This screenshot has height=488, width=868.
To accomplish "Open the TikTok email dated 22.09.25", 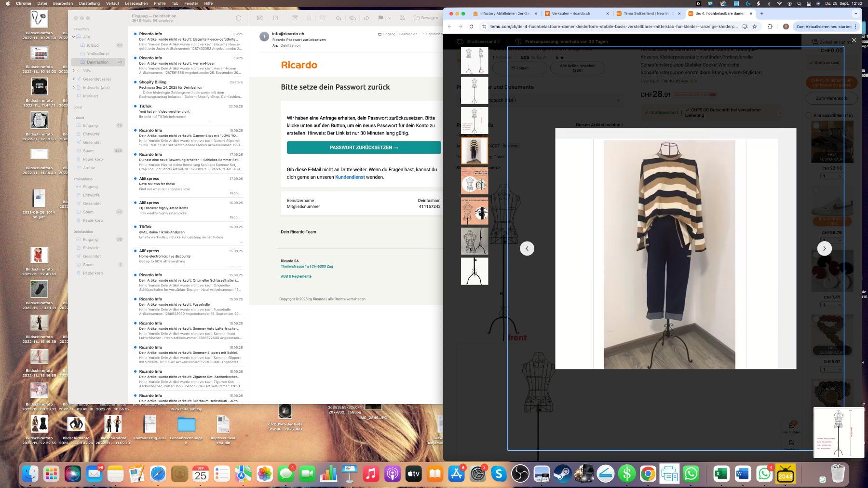I will 189,113.
